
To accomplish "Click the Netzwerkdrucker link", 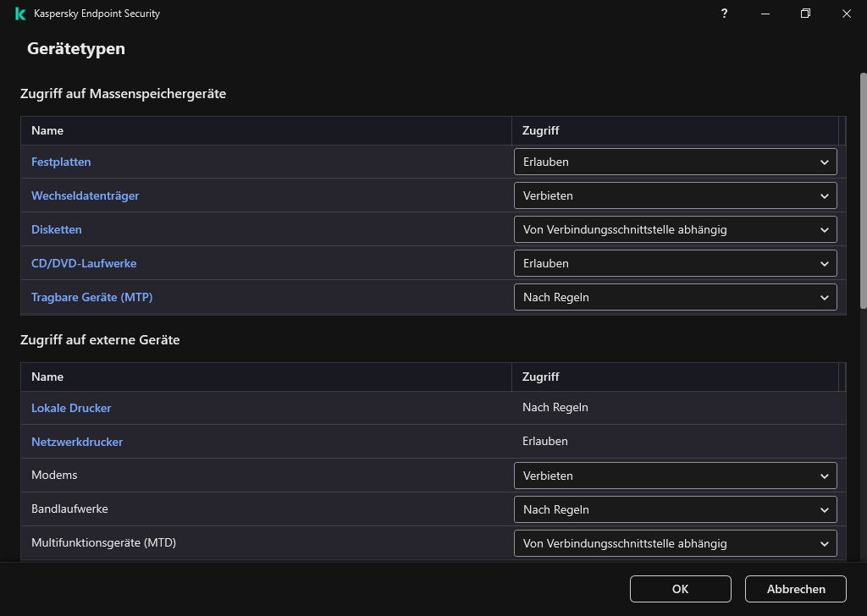I will 77,442.
